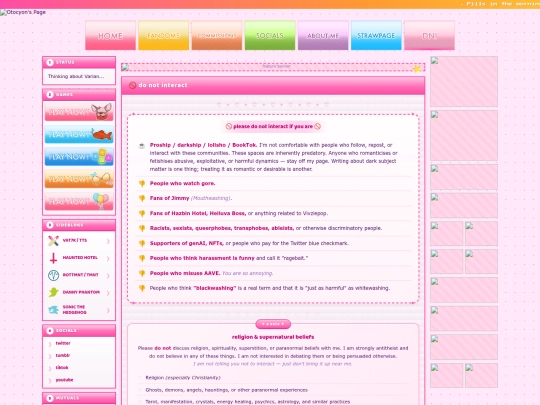The height and width of the screenshot is (405, 540).
Task: Open the twitter socials link
Action: (x=63, y=343)
